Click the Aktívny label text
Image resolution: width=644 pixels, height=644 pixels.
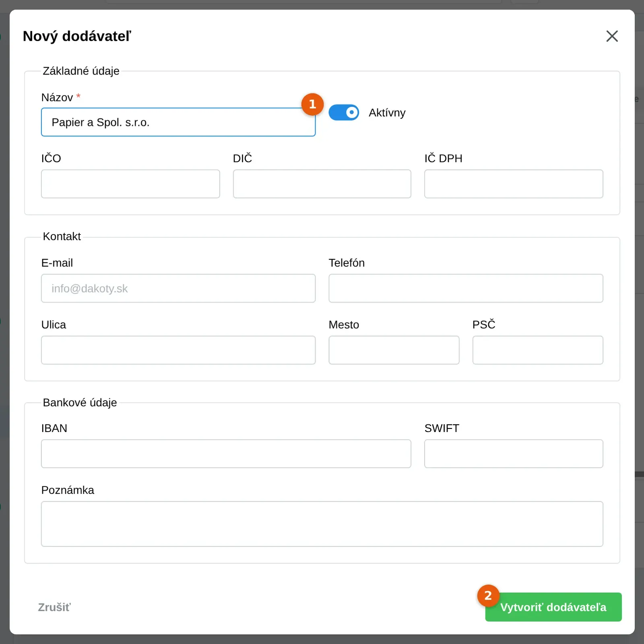[387, 113]
